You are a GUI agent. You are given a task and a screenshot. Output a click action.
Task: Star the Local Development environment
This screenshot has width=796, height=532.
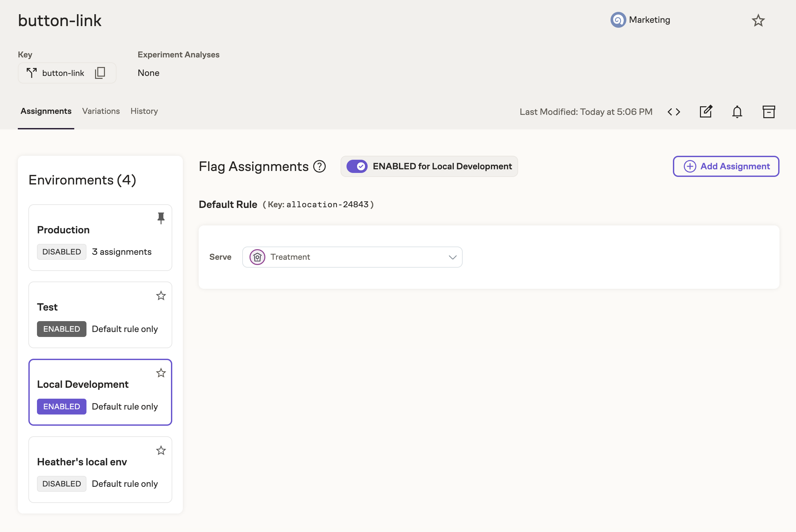pyautogui.click(x=161, y=373)
